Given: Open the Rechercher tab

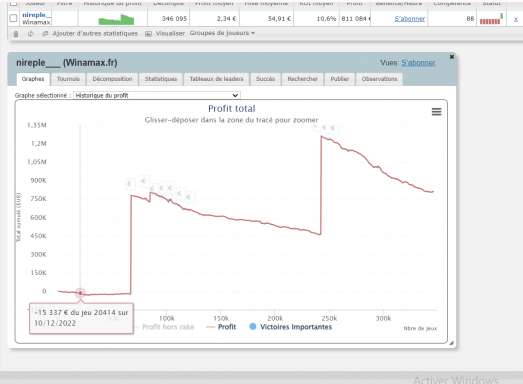Looking at the screenshot, I should (303, 79).
